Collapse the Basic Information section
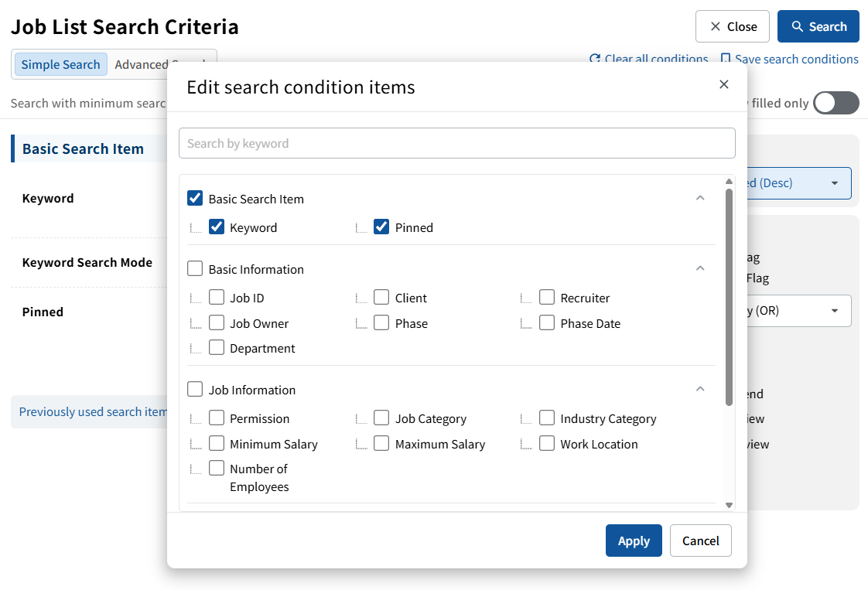The height and width of the screenshot is (590, 868). click(x=700, y=269)
